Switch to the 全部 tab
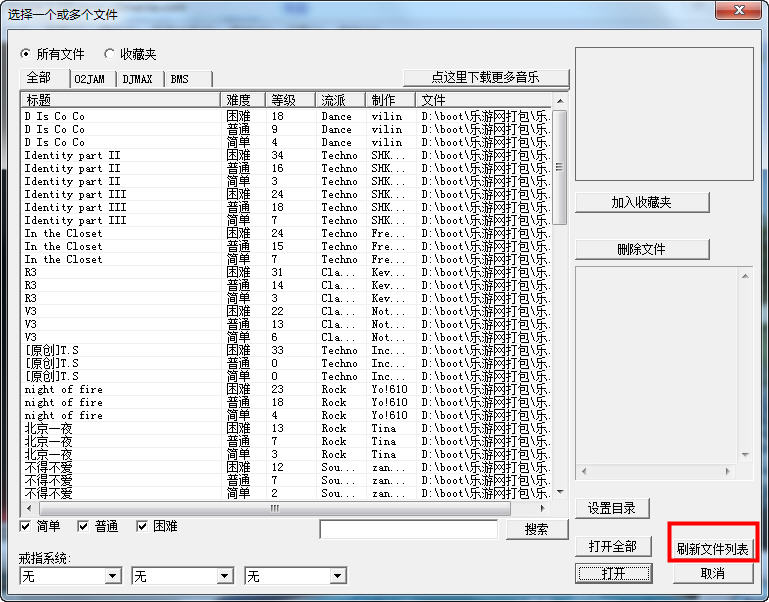This screenshot has height=602, width=769. coord(44,78)
